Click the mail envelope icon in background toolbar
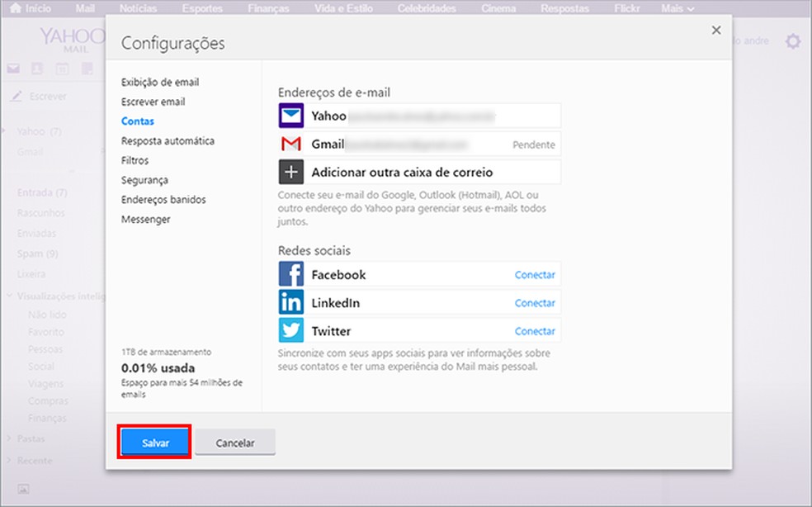812x507 pixels. pos(13,69)
